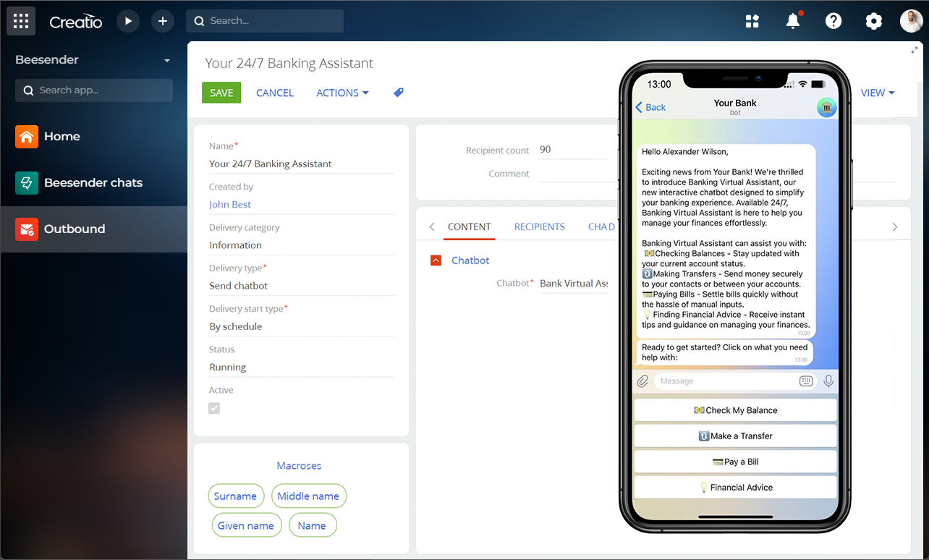Click the tag icon next to Actions

click(x=399, y=93)
